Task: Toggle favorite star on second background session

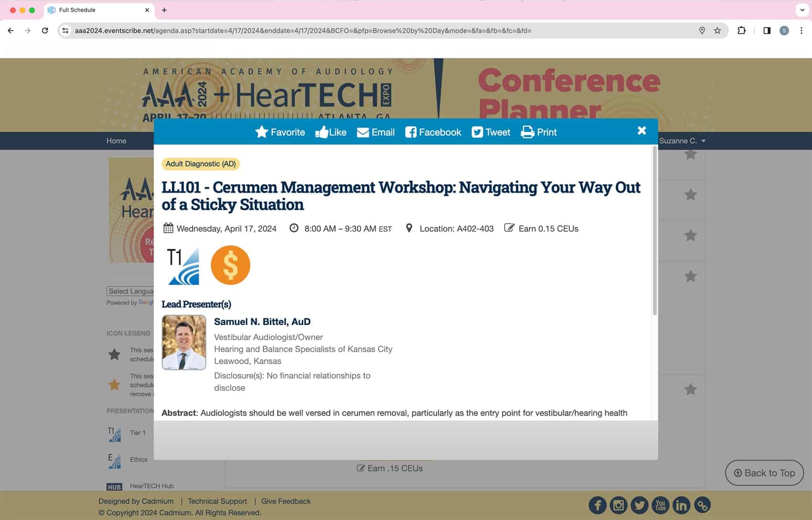Action: click(690, 195)
